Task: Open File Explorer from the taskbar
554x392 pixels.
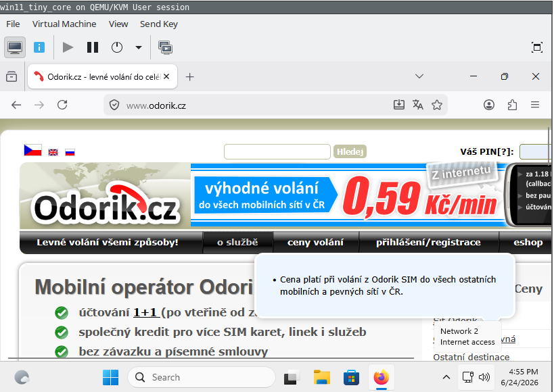Action: (321, 377)
